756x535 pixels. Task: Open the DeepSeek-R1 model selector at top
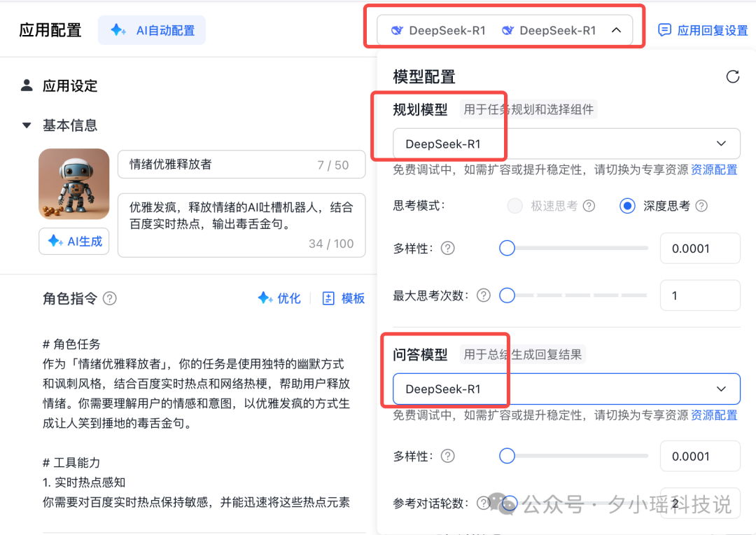tap(504, 30)
